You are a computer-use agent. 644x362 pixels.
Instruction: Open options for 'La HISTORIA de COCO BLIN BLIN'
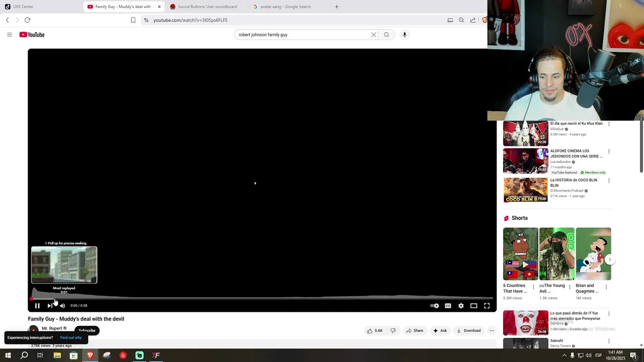[x=609, y=180]
